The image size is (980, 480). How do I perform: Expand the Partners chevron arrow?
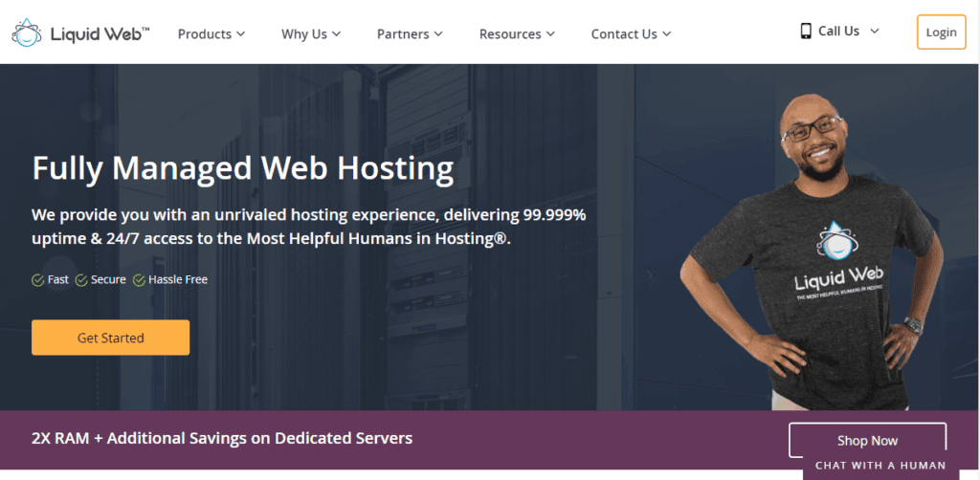(438, 34)
